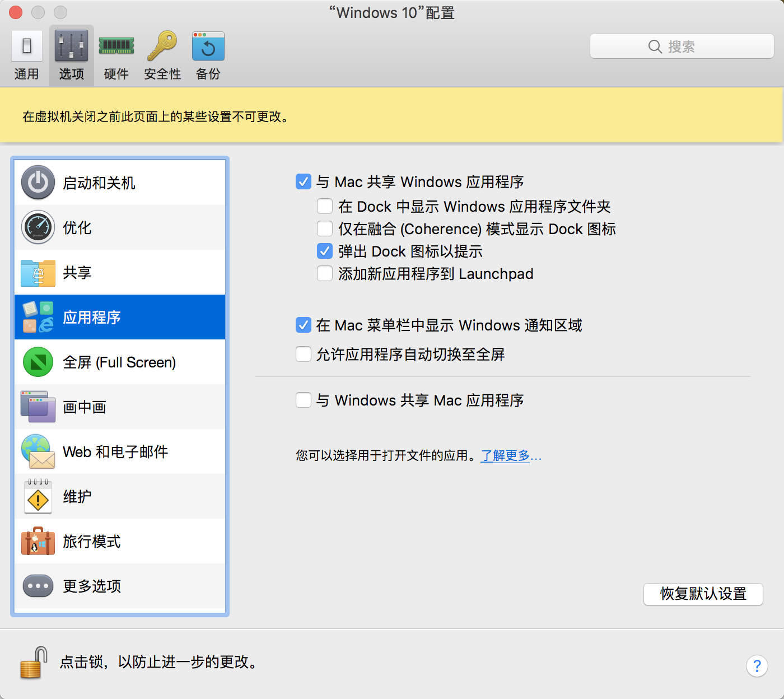Toggle 与 Mac 共享 Windows 应用程序 checkbox
This screenshot has height=699, width=784.
point(304,181)
